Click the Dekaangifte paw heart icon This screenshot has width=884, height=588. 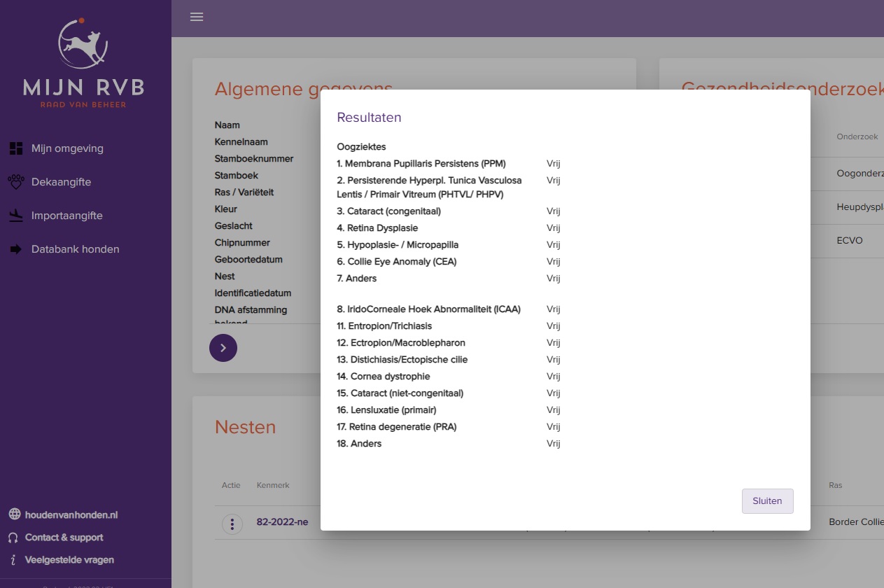15,182
